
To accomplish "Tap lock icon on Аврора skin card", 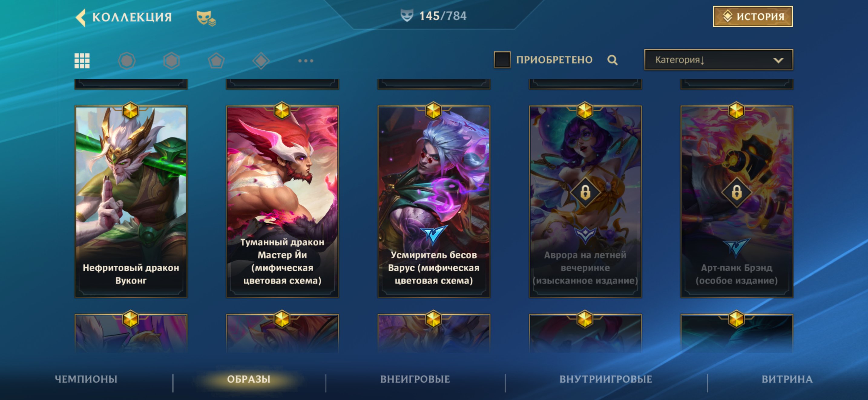I will click(585, 193).
